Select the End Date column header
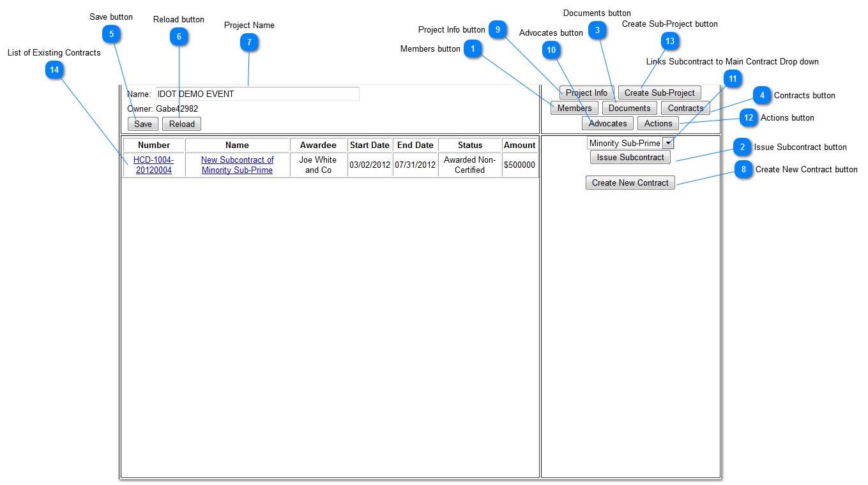868x485 pixels. pyautogui.click(x=415, y=145)
